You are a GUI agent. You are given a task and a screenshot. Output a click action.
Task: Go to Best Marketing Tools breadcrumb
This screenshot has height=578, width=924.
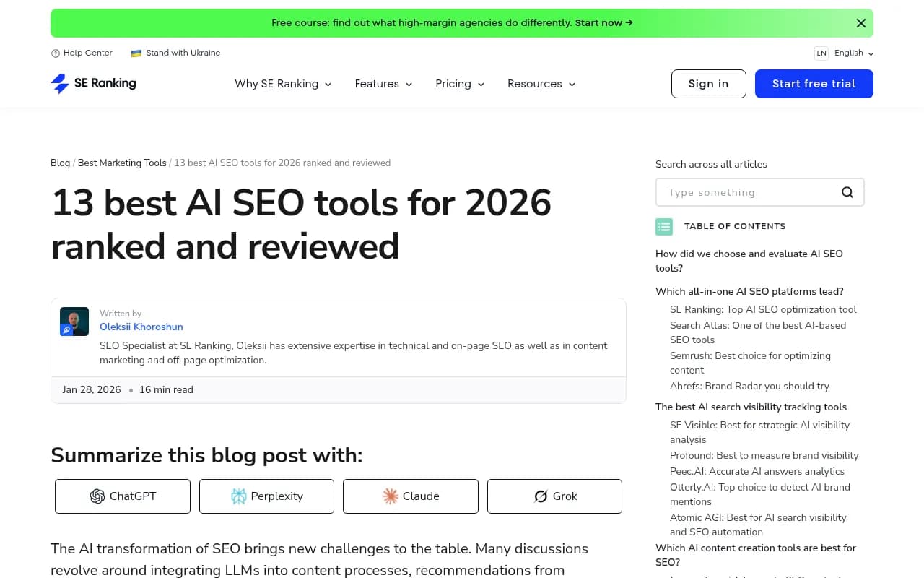coord(122,163)
